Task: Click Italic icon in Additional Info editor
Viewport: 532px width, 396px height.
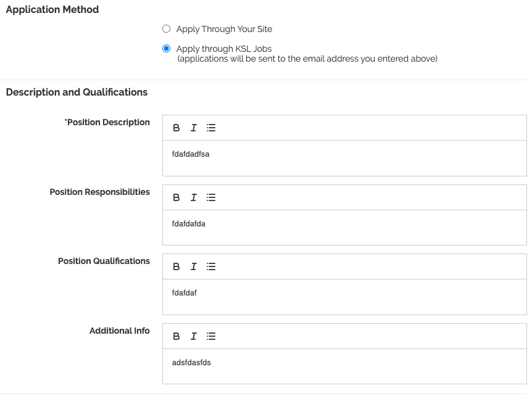Action: tap(193, 336)
